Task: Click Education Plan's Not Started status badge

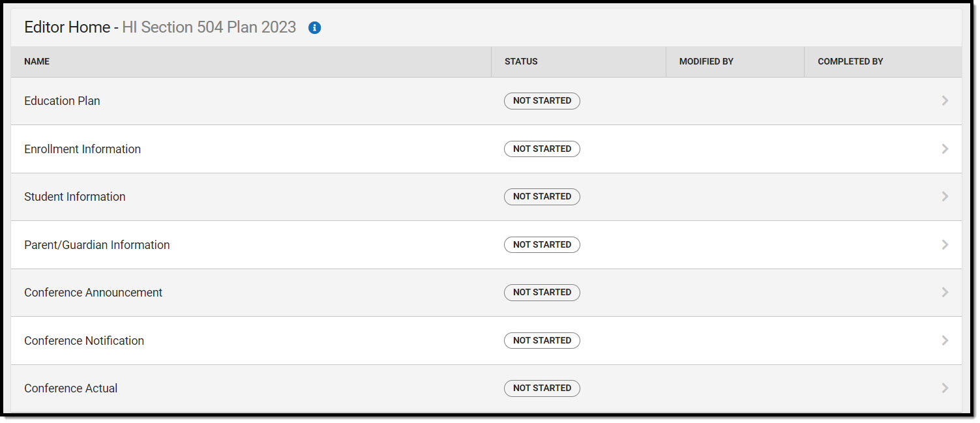Action: tap(542, 101)
